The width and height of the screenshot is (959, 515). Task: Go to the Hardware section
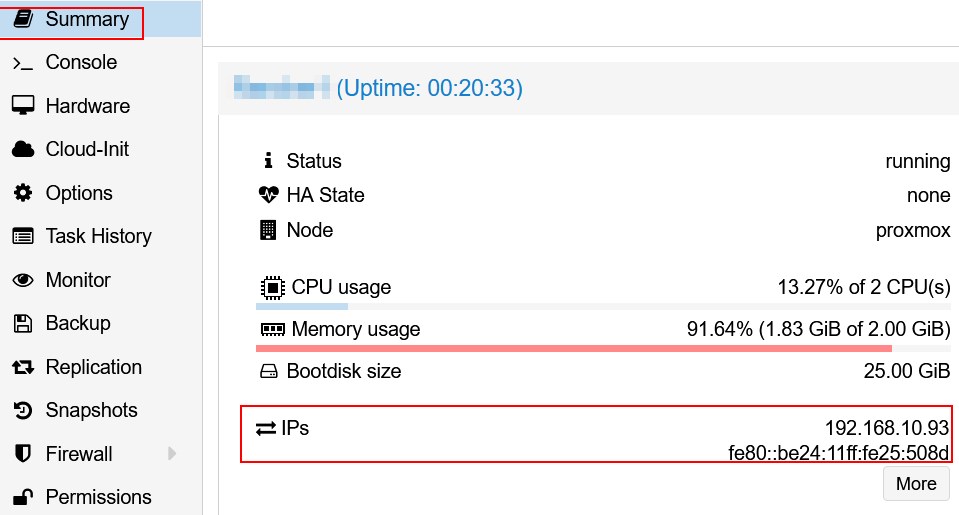[88, 106]
